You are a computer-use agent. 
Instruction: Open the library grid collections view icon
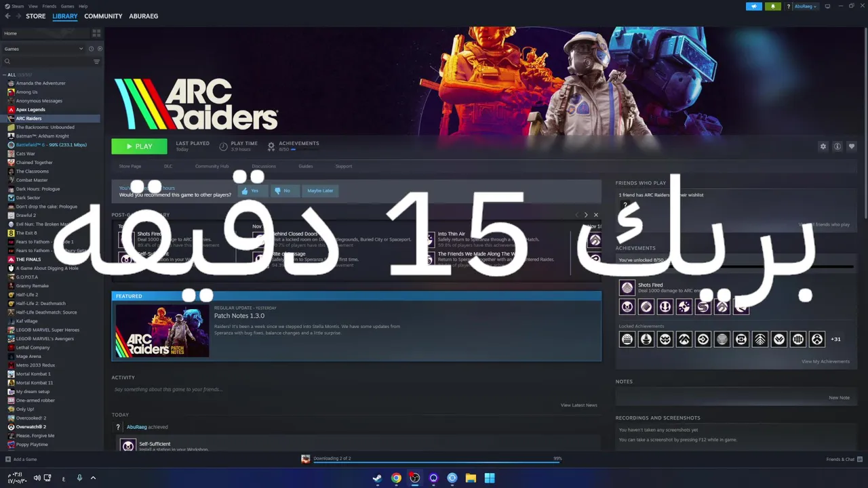tap(96, 33)
